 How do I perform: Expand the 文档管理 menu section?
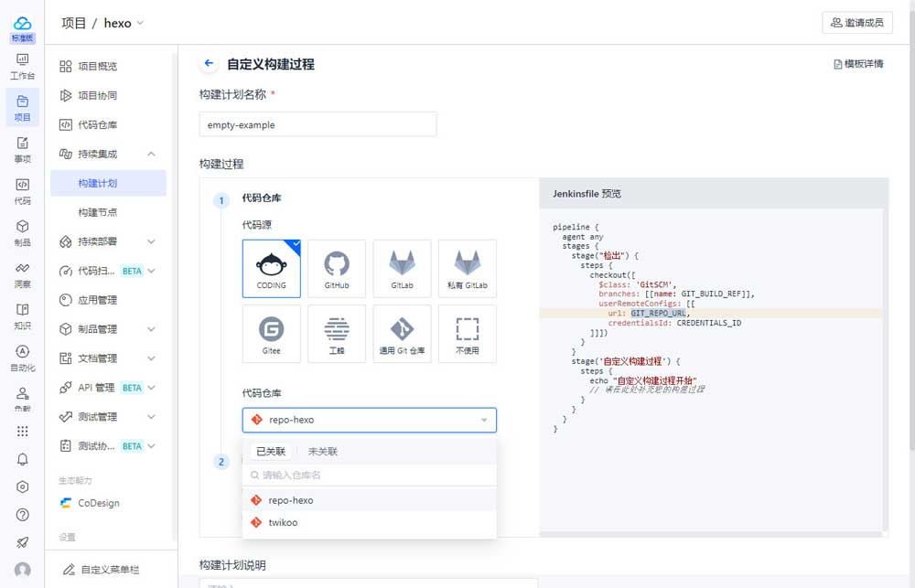point(151,358)
